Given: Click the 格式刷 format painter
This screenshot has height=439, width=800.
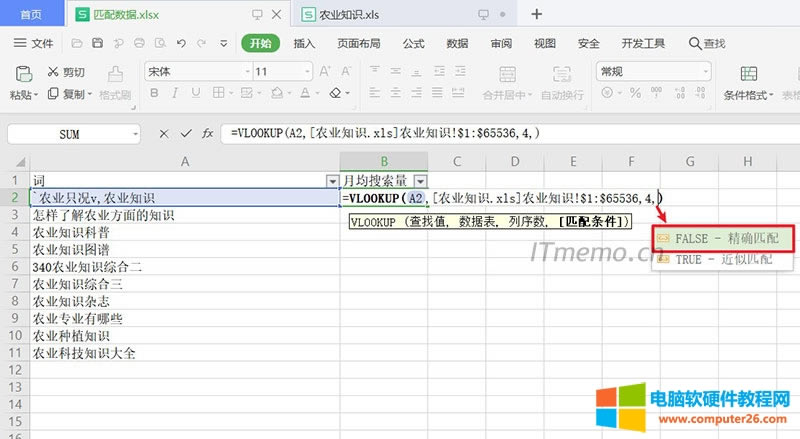Looking at the screenshot, I should click(115, 83).
